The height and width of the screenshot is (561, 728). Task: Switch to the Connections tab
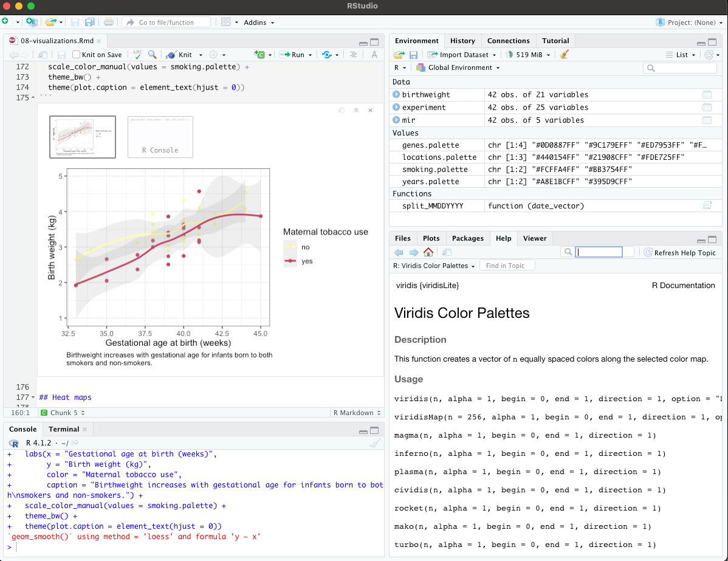508,41
